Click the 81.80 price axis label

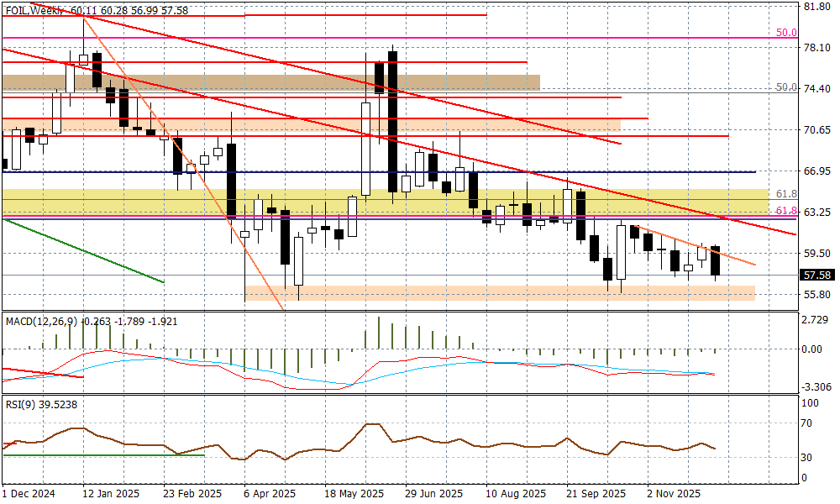pyautogui.click(x=817, y=7)
